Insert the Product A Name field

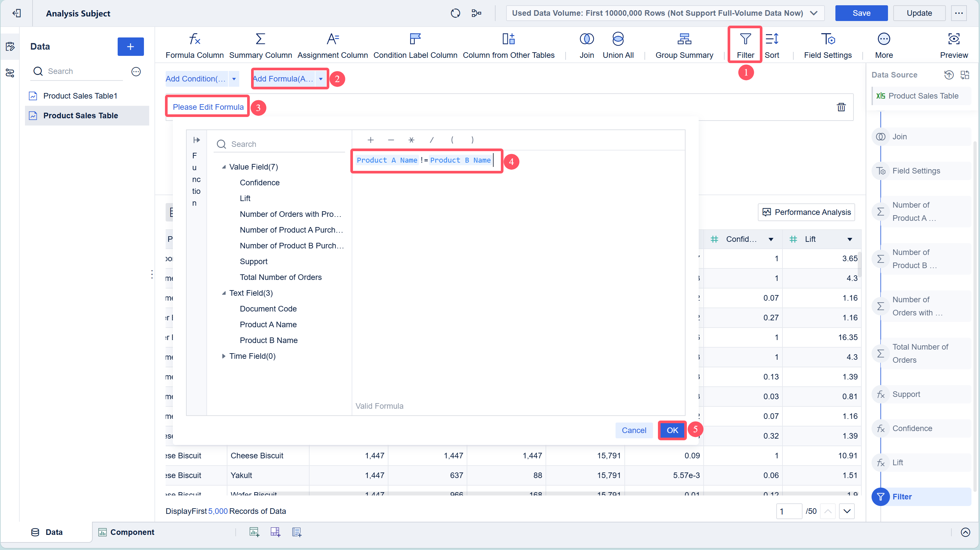click(x=268, y=324)
